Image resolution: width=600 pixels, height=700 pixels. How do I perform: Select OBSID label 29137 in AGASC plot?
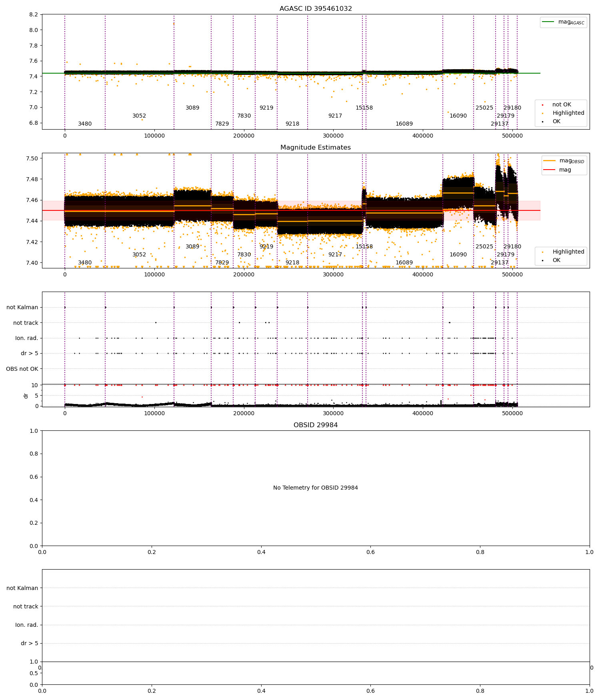pyautogui.click(x=500, y=124)
